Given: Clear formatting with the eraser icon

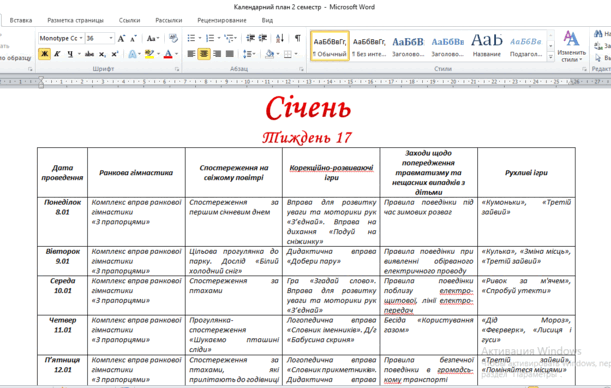Looking at the screenshot, I should point(174,38).
